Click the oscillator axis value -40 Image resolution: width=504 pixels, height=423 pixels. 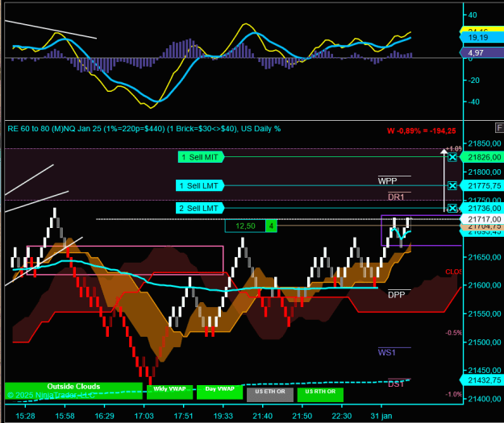tap(474, 102)
